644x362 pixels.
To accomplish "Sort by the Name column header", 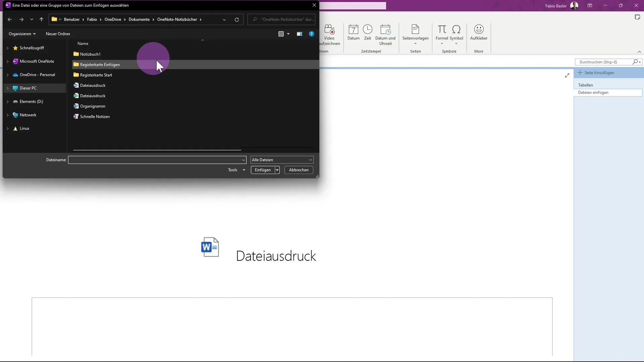I will point(83,44).
